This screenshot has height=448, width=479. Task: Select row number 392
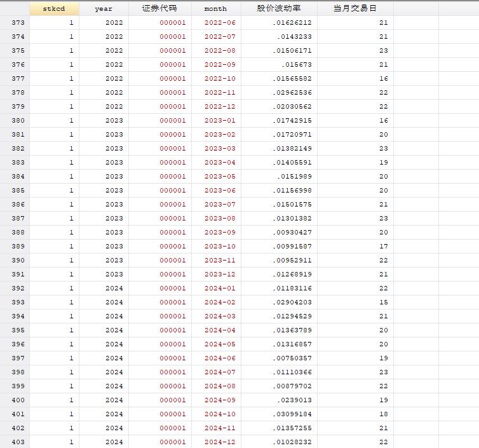15,288
